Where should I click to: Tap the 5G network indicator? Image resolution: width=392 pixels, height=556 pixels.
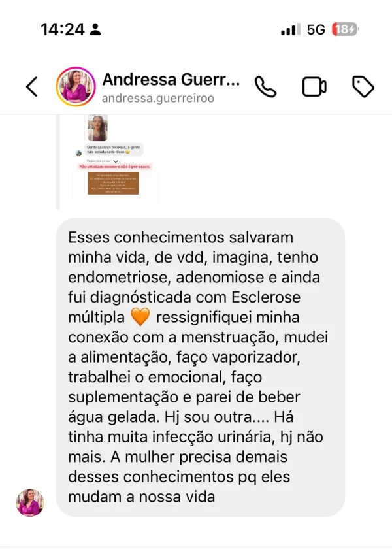tap(316, 30)
